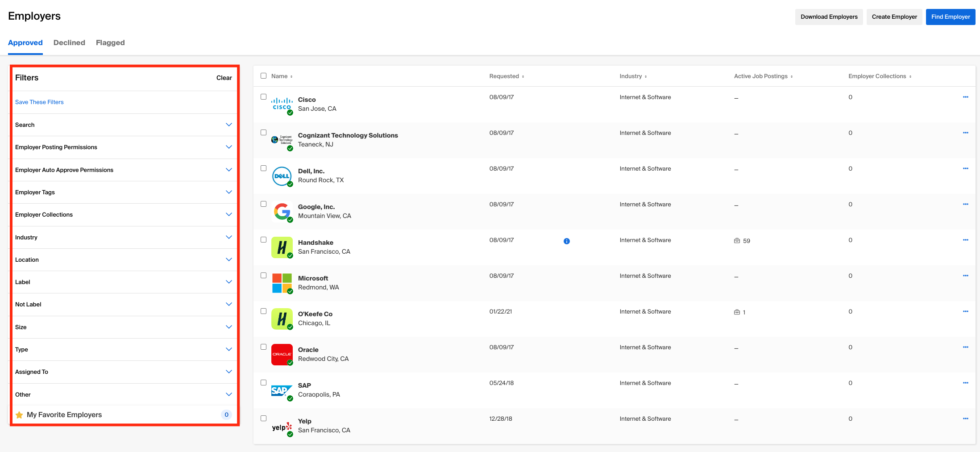This screenshot has width=980, height=452.
Task: Open the three-dot menu for Cognizant Technology Solutions
Action: (965, 133)
